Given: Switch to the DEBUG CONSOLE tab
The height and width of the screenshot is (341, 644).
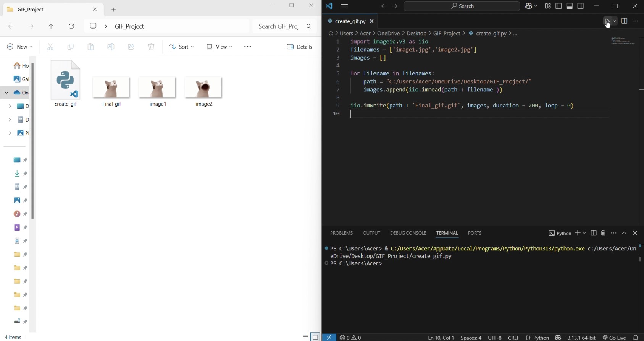Looking at the screenshot, I should tap(408, 233).
